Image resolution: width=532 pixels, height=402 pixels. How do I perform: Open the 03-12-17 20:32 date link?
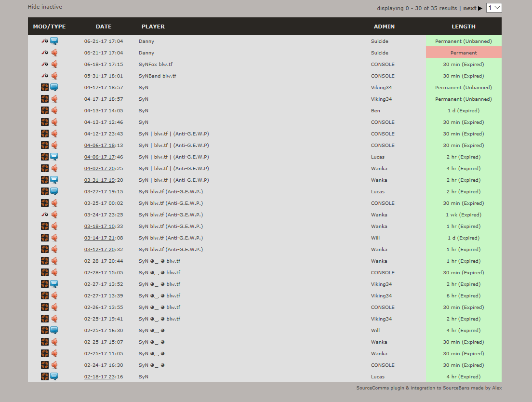tap(104, 249)
